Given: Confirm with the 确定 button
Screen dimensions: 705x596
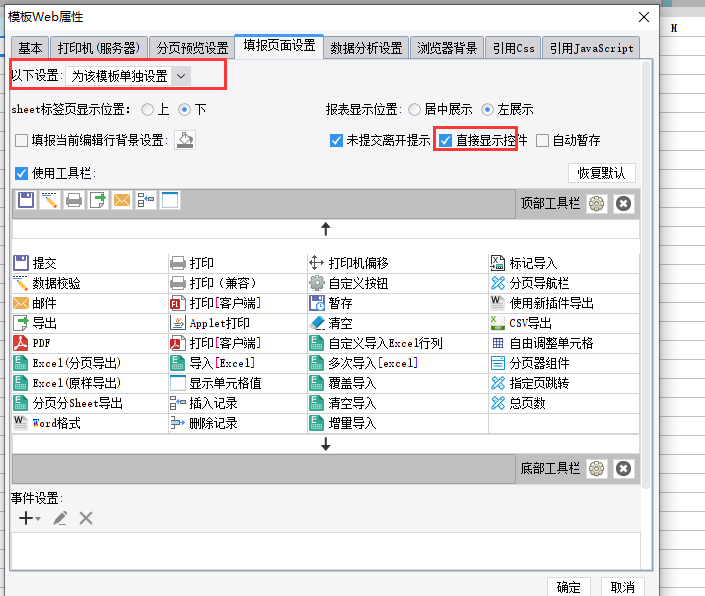Looking at the screenshot, I should [x=568, y=587].
